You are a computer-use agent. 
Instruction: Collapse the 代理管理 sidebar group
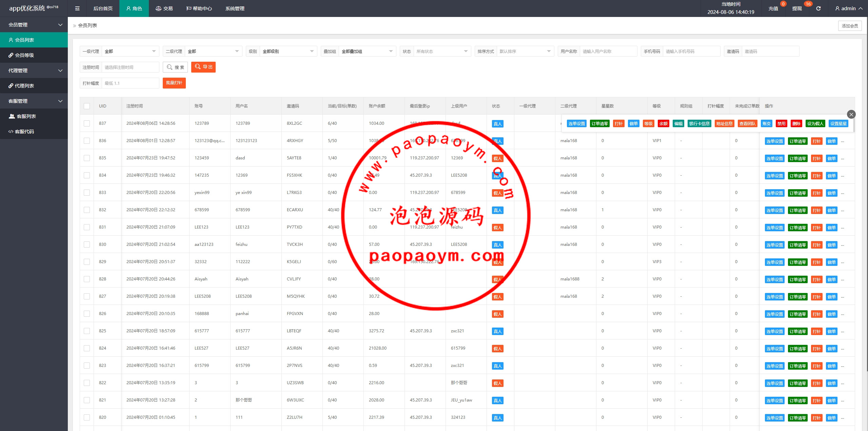click(34, 70)
